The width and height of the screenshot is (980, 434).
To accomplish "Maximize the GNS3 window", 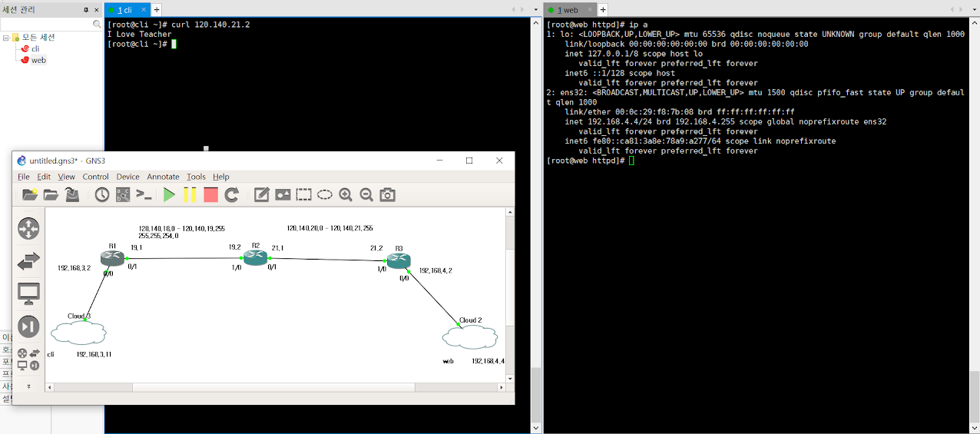I will pos(469,161).
